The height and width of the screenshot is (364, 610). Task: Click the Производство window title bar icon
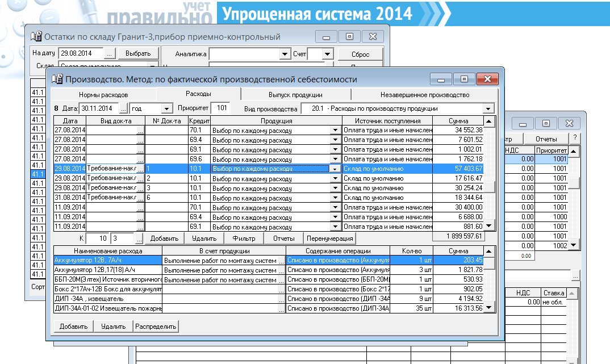click(57, 79)
